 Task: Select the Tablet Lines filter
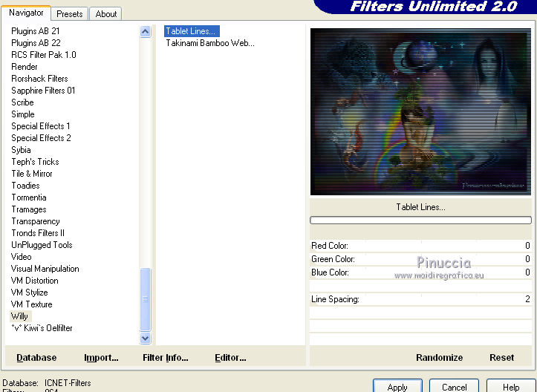click(192, 31)
